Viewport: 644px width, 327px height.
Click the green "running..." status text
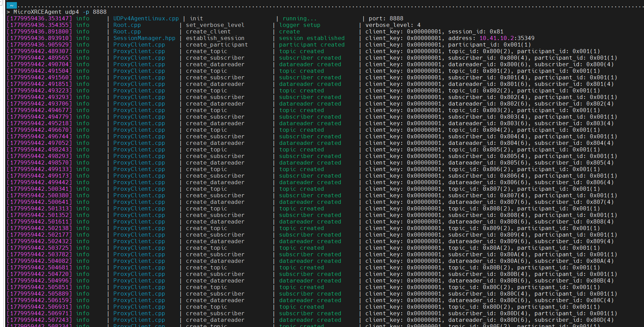click(300, 18)
